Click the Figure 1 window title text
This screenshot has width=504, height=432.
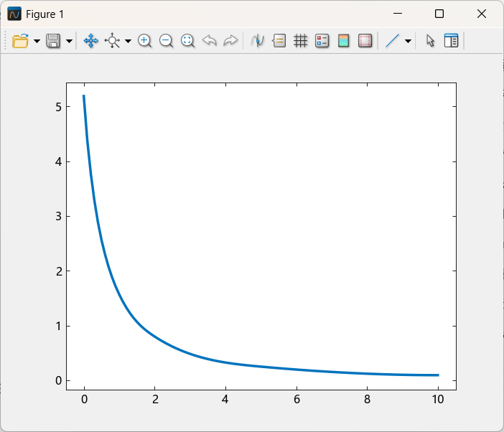[x=45, y=14]
